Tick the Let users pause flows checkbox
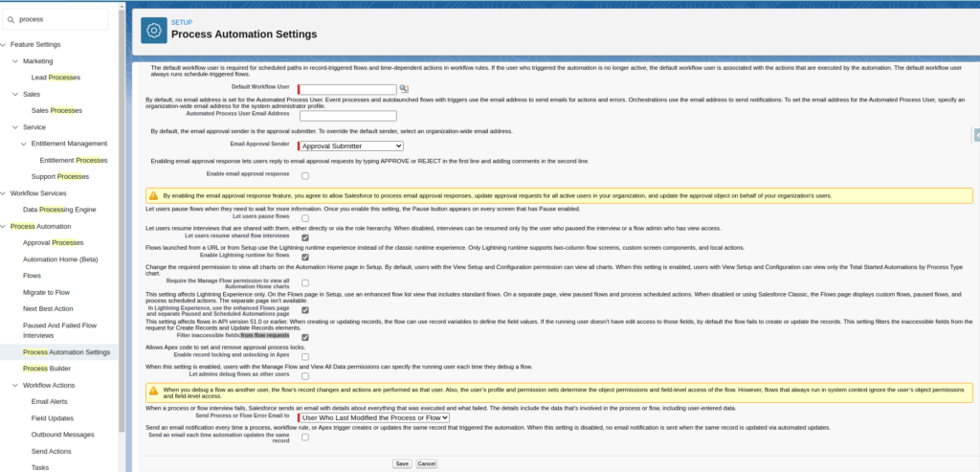Image resolution: width=980 pixels, height=472 pixels. tap(305, 218)
